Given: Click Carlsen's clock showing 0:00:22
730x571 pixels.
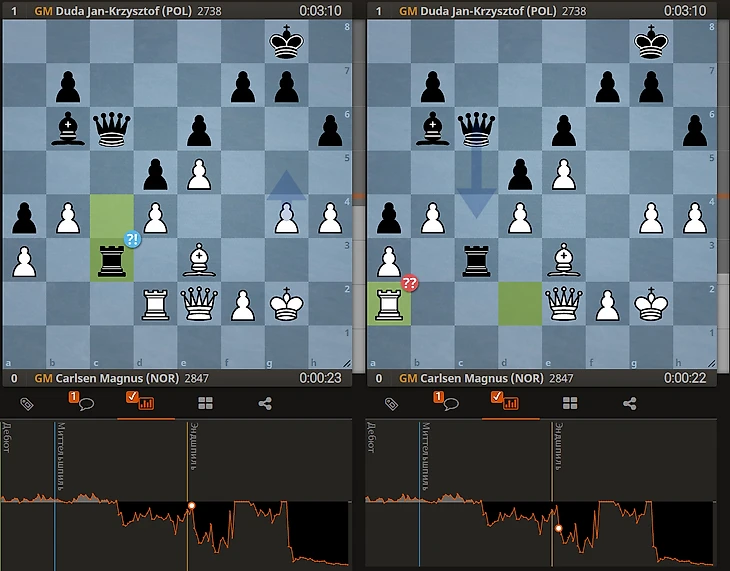Looking at the screenshot, I should coord(685,378).
